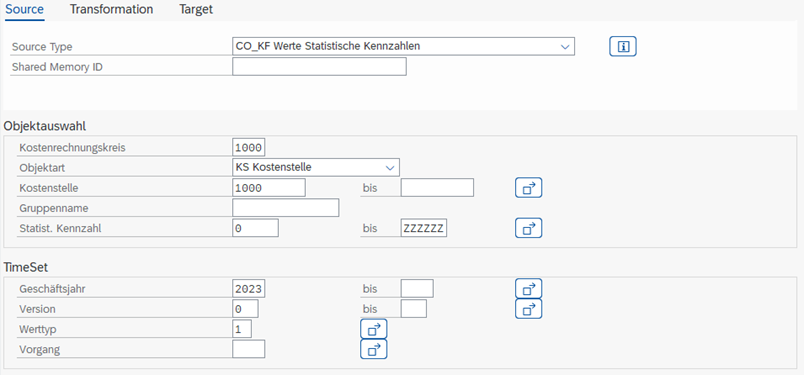Focus the Gruppenname input field
This screenshot has height=375, width=804.
click(x=286, y=208)
